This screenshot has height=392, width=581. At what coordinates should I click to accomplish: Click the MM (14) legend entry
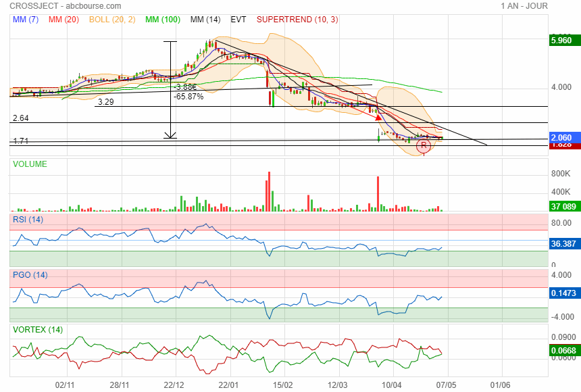click(205, 20)
